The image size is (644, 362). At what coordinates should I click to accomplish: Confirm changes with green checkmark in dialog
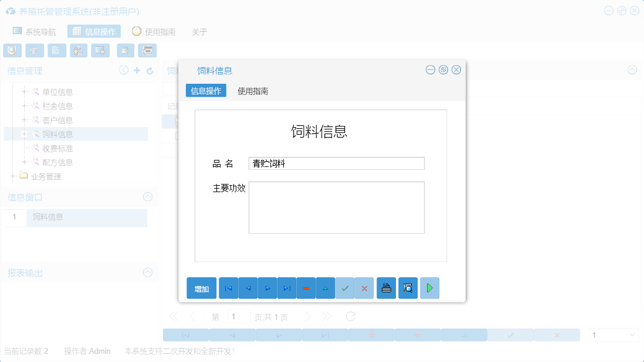pyautogui.click(x=345, y=288)
